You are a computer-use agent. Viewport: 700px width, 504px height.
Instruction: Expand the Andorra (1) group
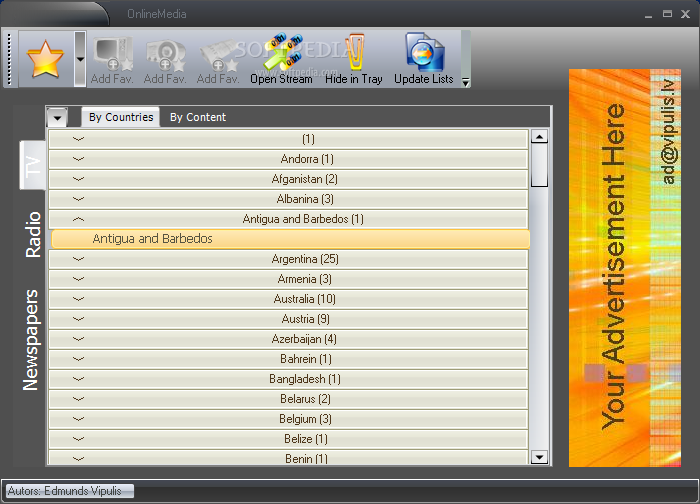pos(288,159)
